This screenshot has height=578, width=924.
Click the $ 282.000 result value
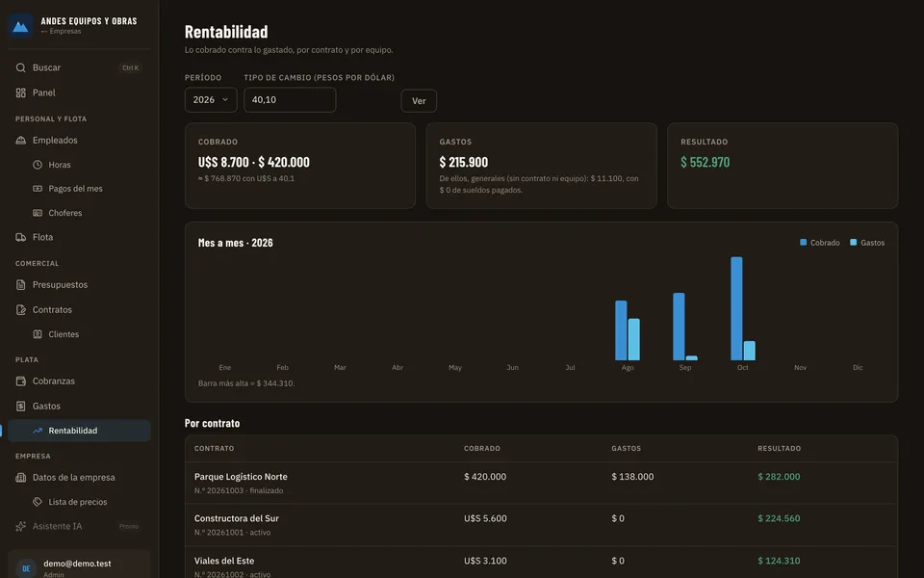[x=779, y=477]
